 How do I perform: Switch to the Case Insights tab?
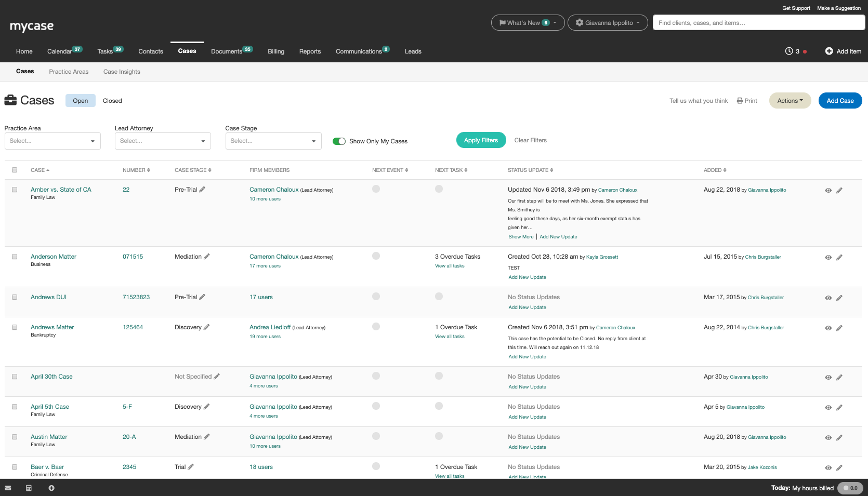click(122, 72)
